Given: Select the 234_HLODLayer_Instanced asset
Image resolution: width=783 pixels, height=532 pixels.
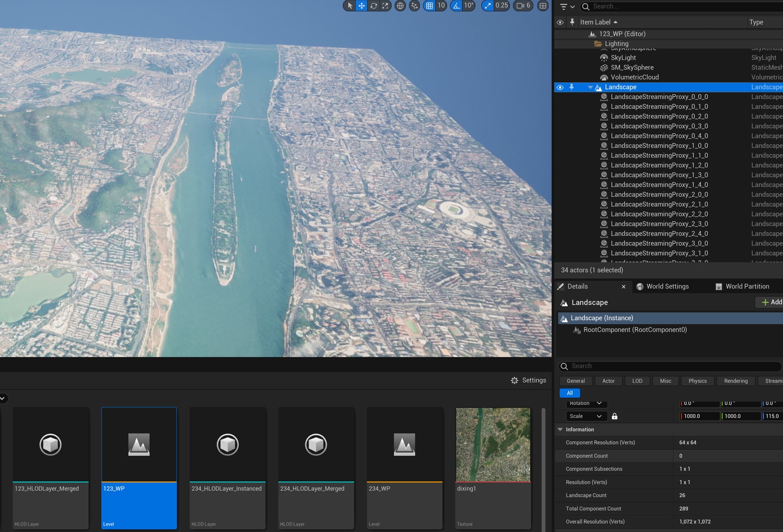Looking at the screenshot, I should coord(228,468).
